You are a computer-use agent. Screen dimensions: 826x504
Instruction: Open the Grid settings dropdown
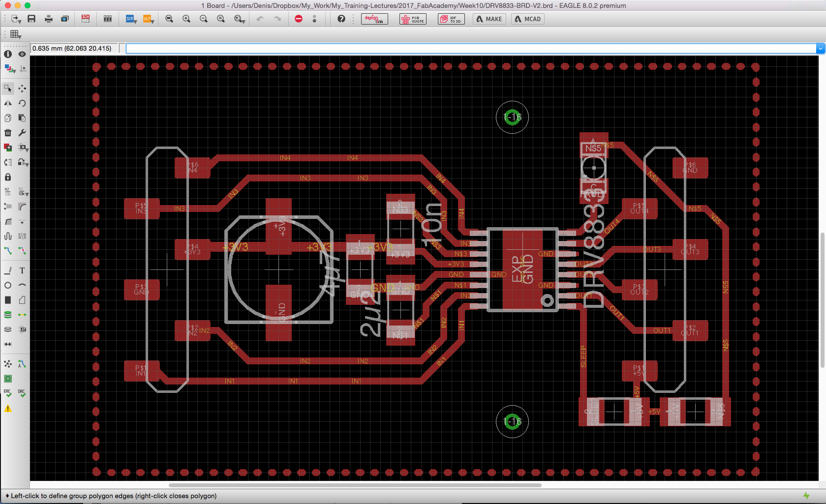(x=16, y=34)
